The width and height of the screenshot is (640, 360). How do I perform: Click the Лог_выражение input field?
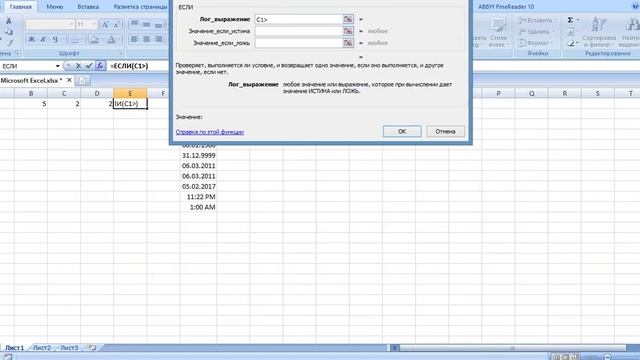(298, 19)
